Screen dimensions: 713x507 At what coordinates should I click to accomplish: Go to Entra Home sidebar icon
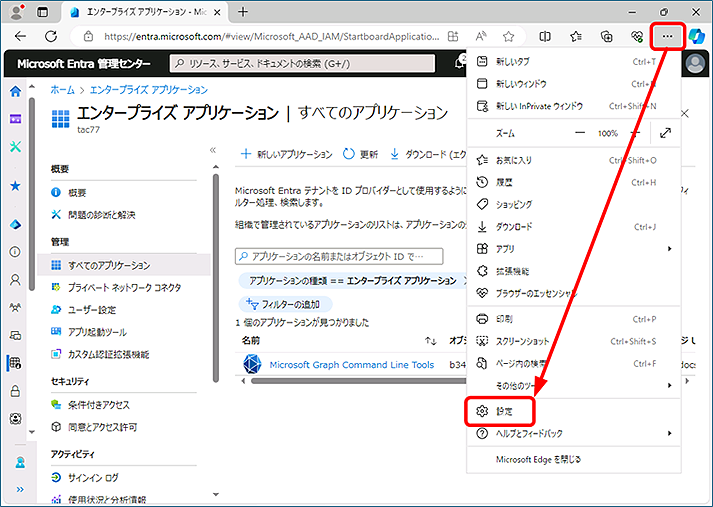click(15, 91)
